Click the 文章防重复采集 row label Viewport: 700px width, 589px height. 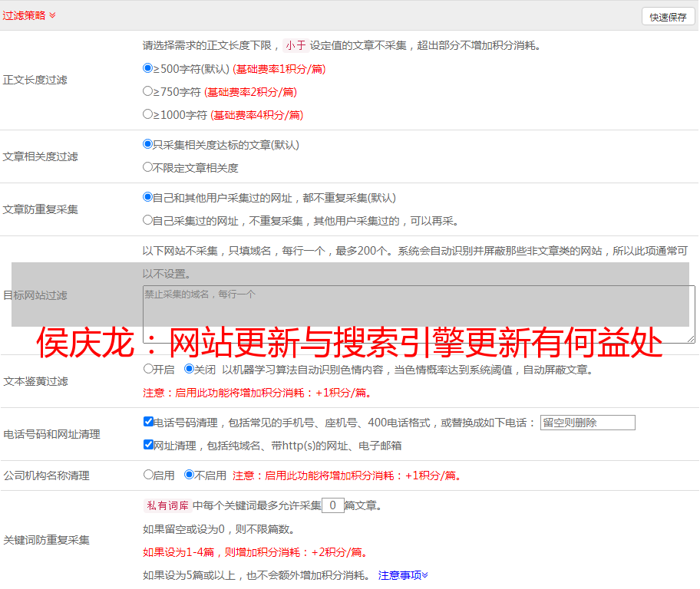pyautogui.click(x=40, y=209)
